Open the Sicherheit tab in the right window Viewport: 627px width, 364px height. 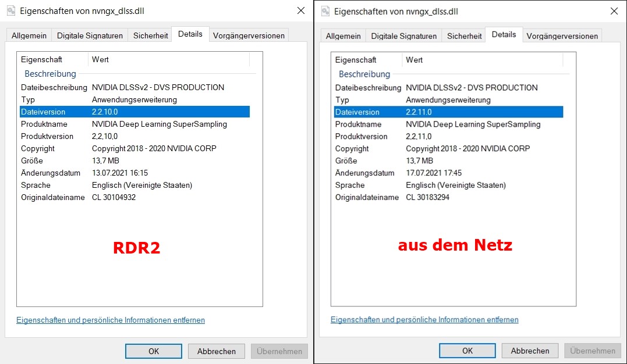coord(464,36)
